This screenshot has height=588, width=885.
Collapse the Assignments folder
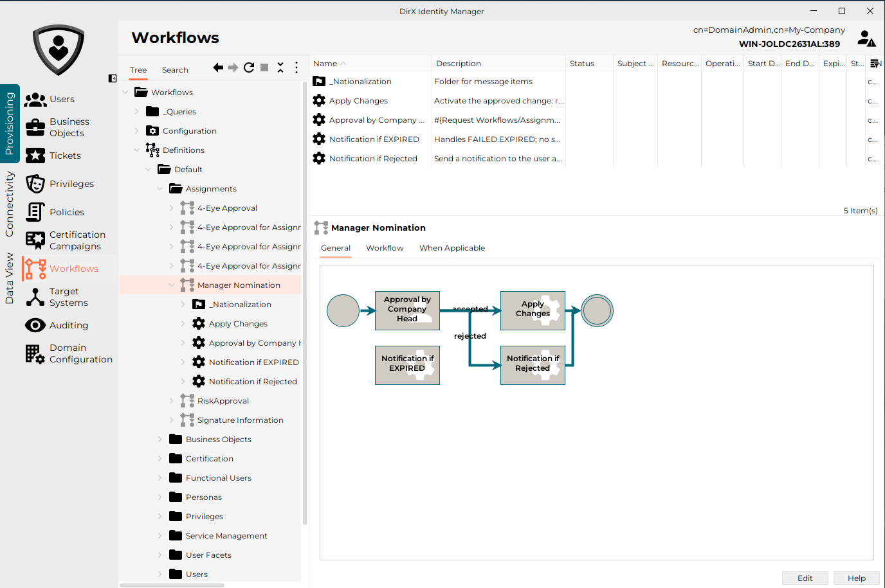tap(160, 189)
